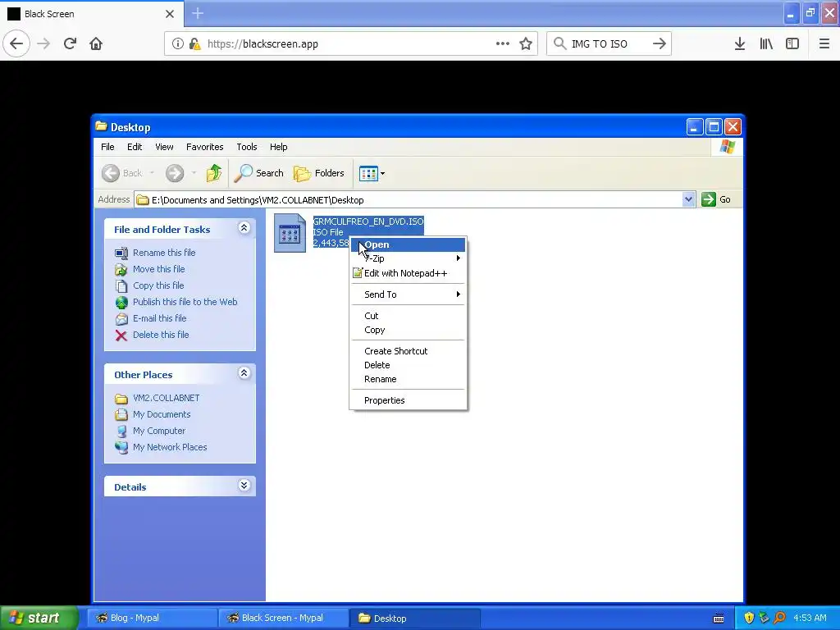840x630 pixels.
Task: Click the site information icon in URL bar
Action: pyautogui.click(x=178, y=44)
